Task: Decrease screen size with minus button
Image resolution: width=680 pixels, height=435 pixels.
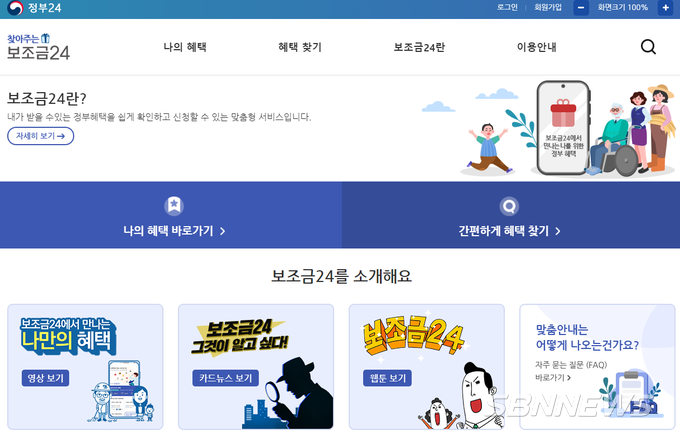Action: click(581, 8)
